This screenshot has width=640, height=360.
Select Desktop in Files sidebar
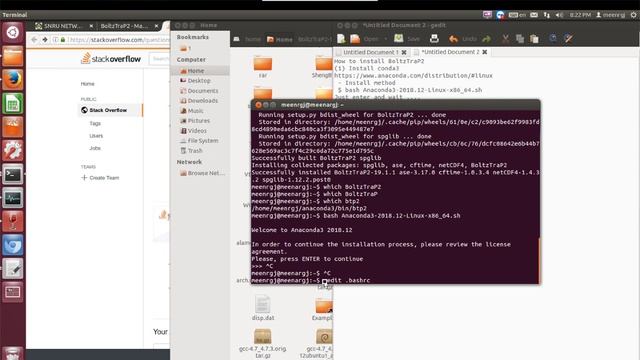click(200, 81)
